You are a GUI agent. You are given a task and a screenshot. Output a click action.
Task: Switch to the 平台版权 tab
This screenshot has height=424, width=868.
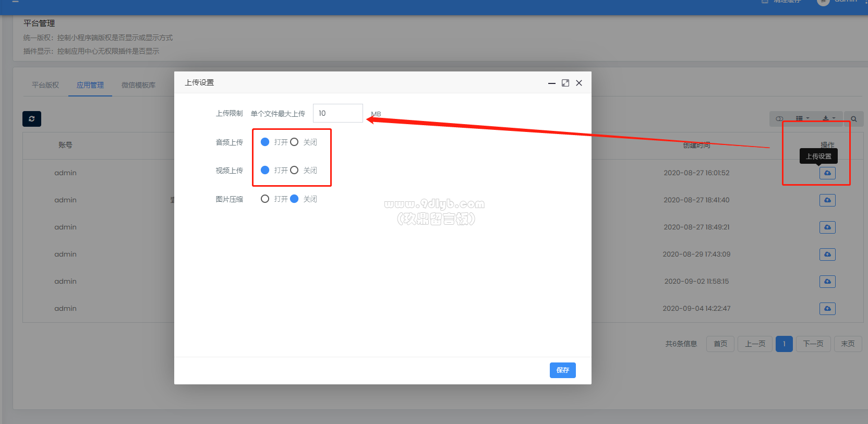[x=45, y=85]
